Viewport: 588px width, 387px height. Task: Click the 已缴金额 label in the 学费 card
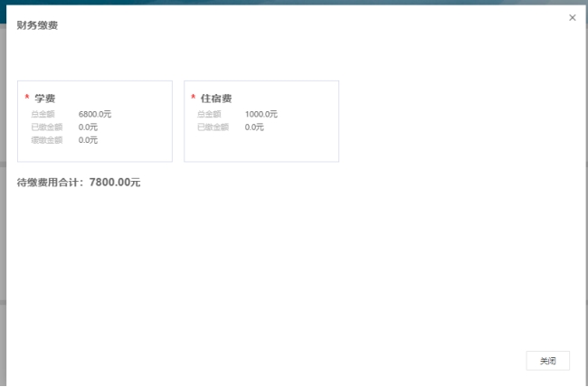[x=46, y=127]
